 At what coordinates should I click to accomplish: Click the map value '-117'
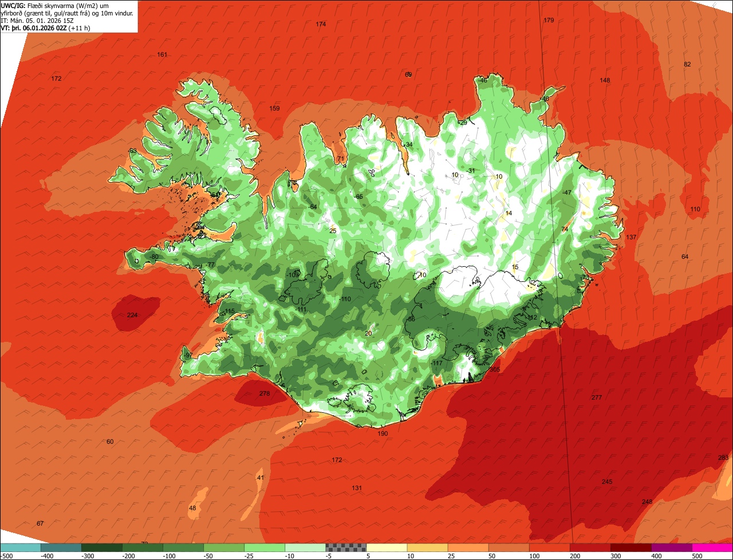437,364
